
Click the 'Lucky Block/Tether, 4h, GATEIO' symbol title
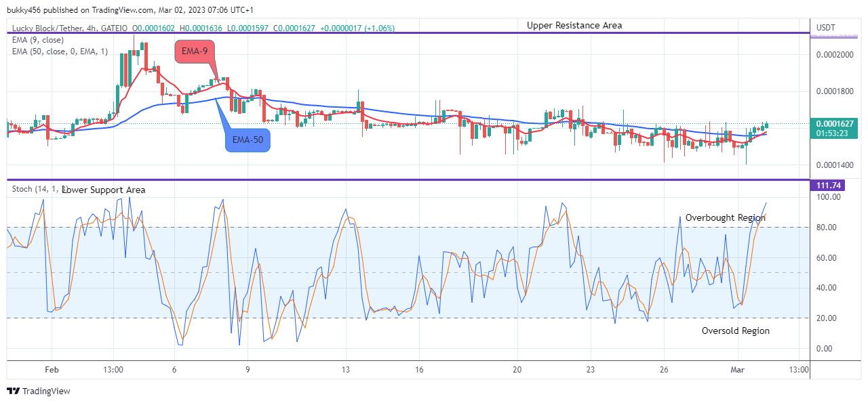[x=70, y=28]
